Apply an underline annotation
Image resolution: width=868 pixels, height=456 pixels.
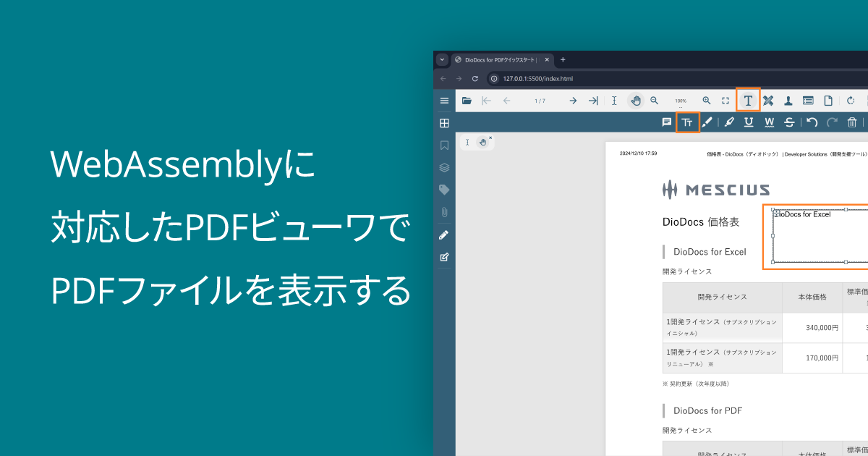tap(749, 122)
